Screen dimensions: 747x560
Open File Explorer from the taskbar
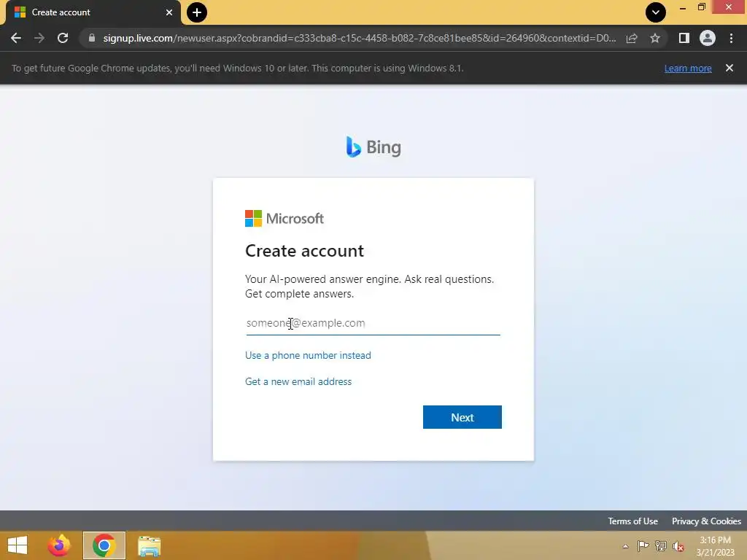click(x=149, y=545)
